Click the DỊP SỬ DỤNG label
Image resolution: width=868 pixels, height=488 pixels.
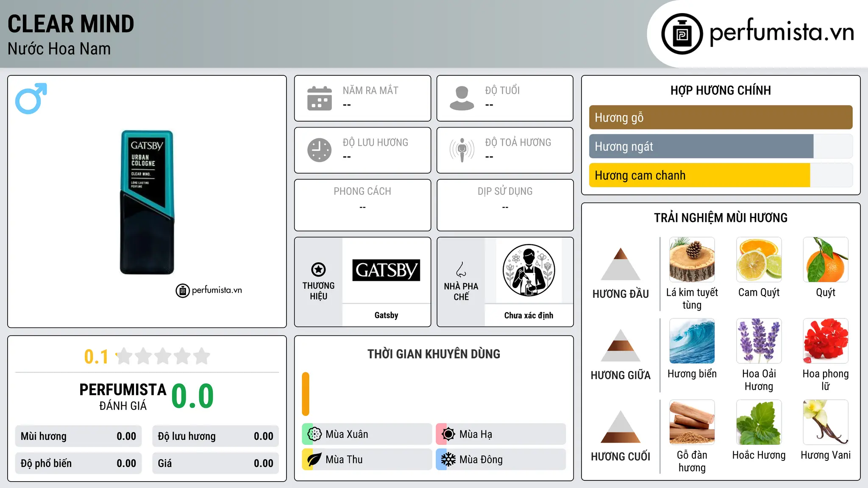(505, 191)
